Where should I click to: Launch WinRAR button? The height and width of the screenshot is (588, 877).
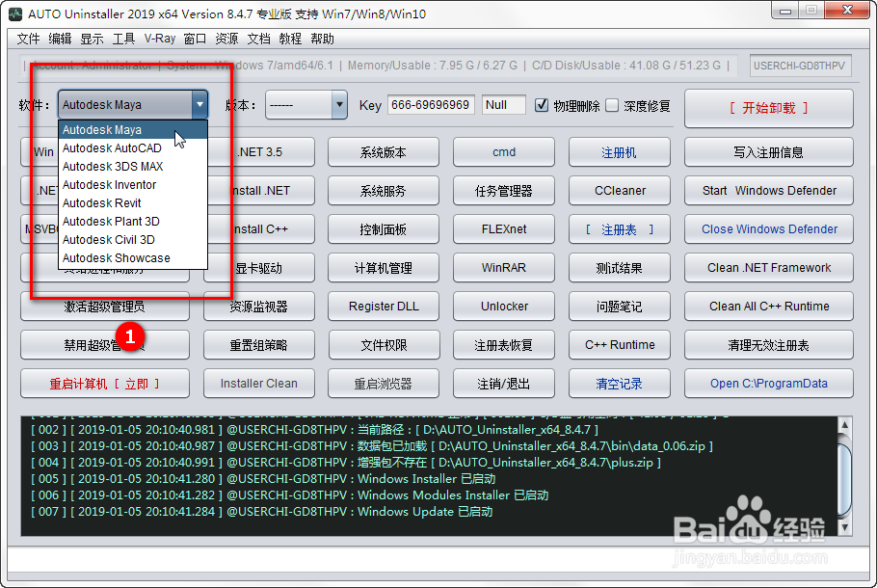(x=504, y=268)
